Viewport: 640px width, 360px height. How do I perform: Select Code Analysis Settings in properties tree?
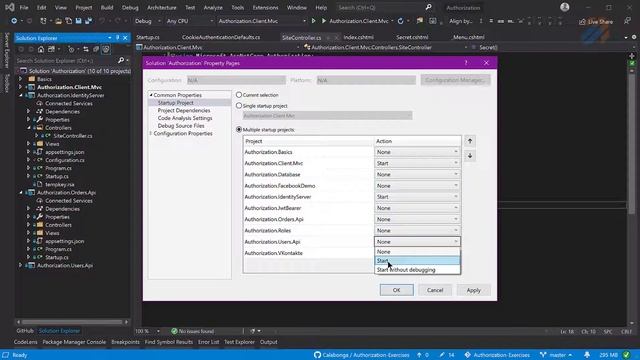185,118
